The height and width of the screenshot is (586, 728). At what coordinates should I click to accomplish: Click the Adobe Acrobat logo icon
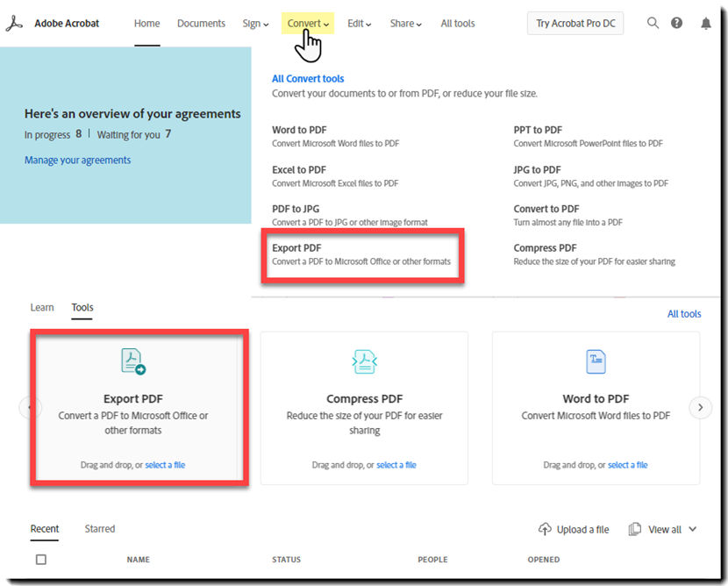point(14,23)
